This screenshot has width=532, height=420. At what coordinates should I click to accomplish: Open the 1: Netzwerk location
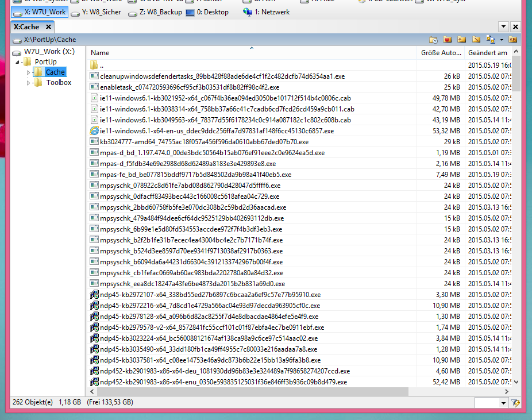pyautogui.click(x=267, y=12)
